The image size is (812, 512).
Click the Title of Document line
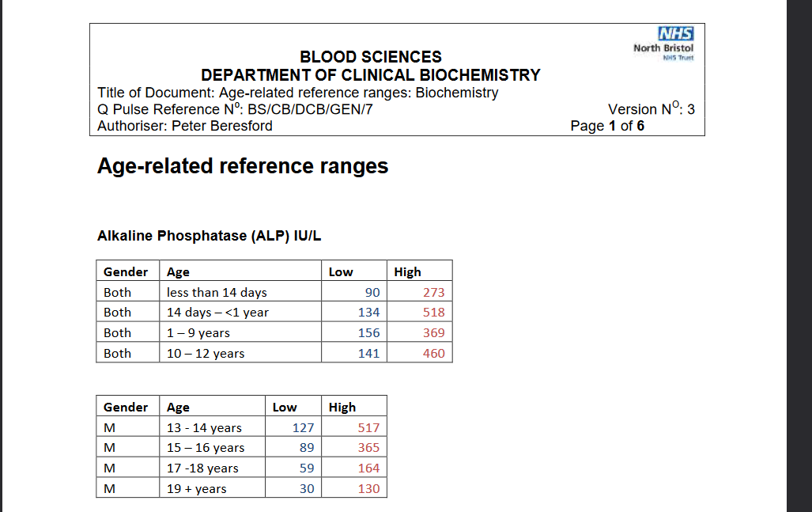tap(297, 93)
